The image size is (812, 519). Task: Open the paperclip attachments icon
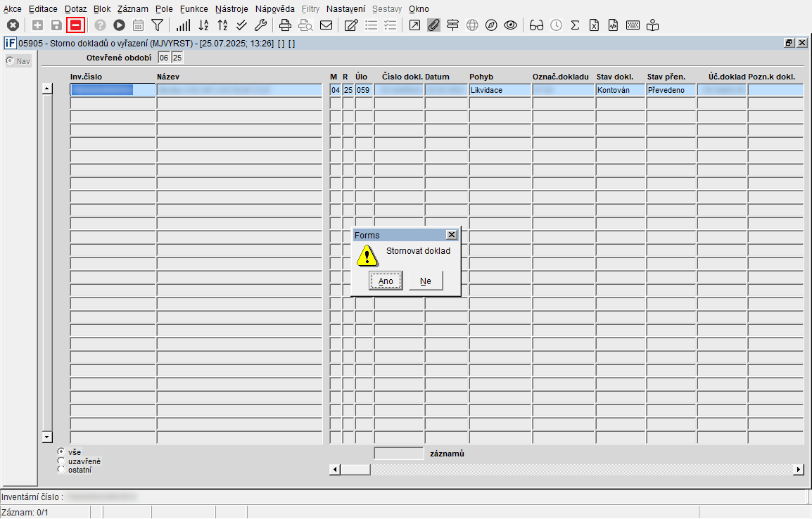click(x=433, y=25)
